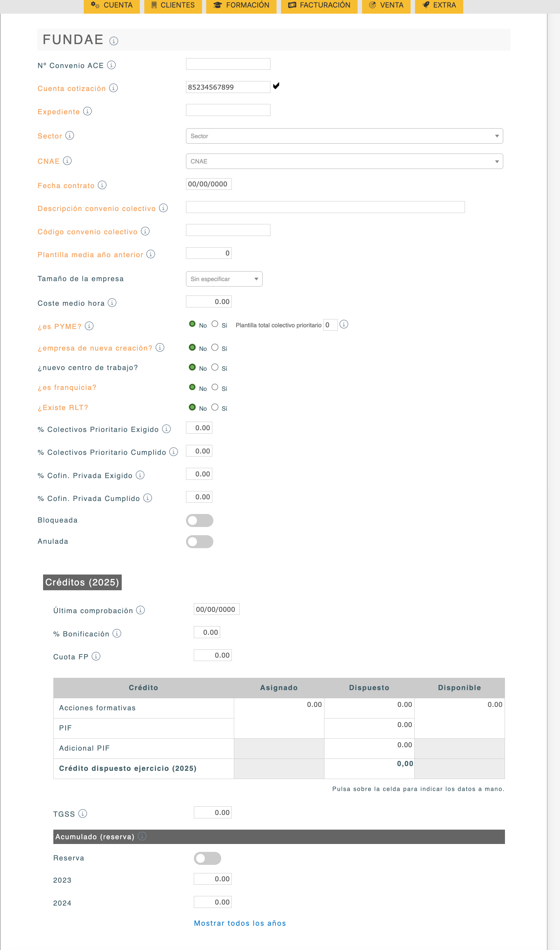Click Dispuesto cell in Adicional PIF row
The image size is (560, 950).
point(370,749)
